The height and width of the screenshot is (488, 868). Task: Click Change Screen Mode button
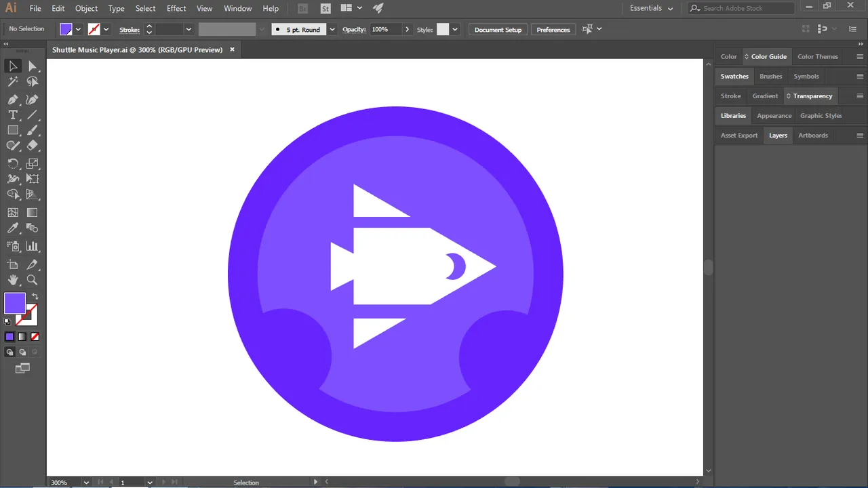(22, 369)
